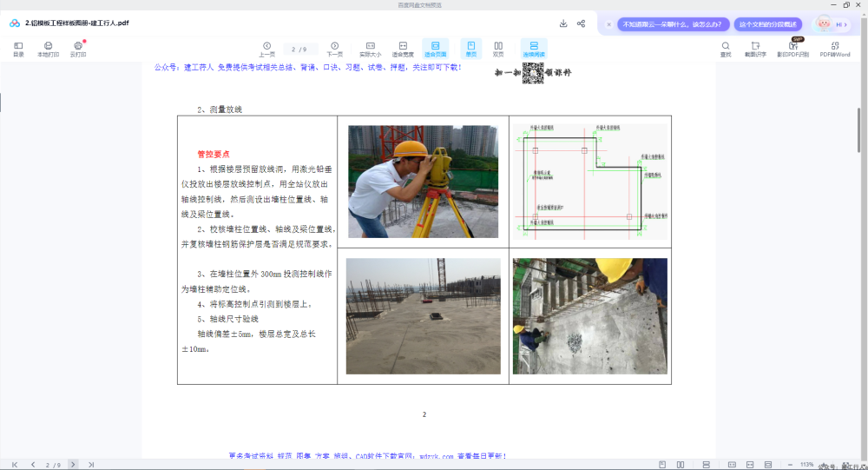Viewport: 868px width, 470px height.
Task: Close the AI assistant suggestion bar
Action: coord(608,24)
